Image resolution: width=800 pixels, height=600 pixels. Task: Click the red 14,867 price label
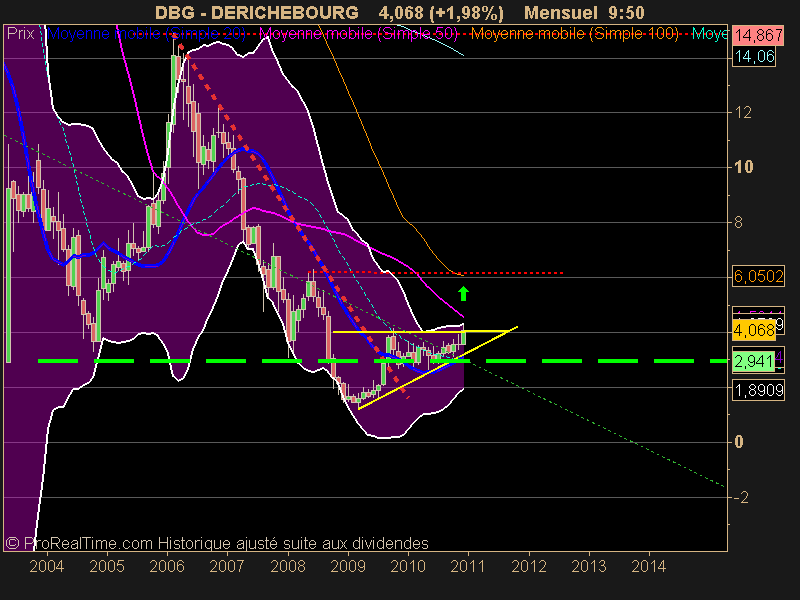pos(759,35)
